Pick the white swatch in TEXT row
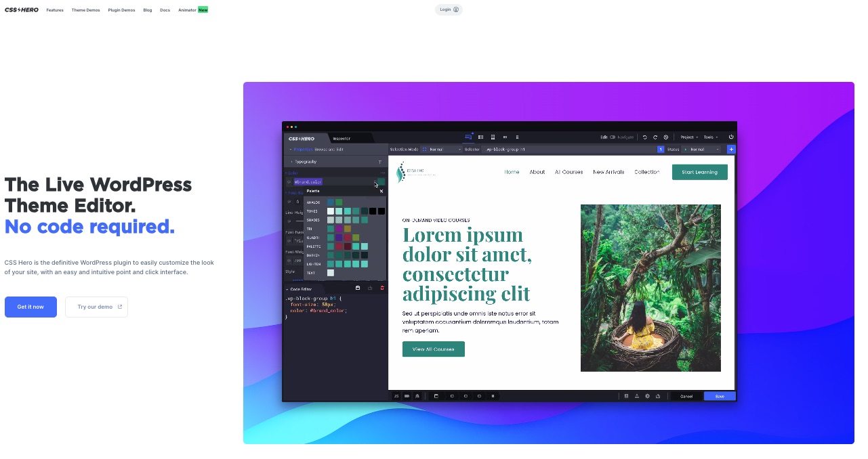This screenshot has height=459, width=868. pyautogui.click(x=331, y=273)
